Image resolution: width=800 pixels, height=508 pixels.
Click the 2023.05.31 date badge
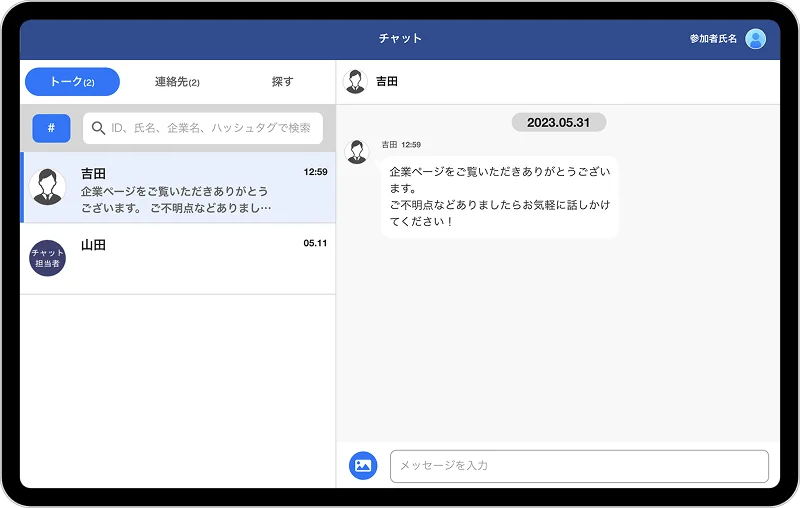[558, 122]
